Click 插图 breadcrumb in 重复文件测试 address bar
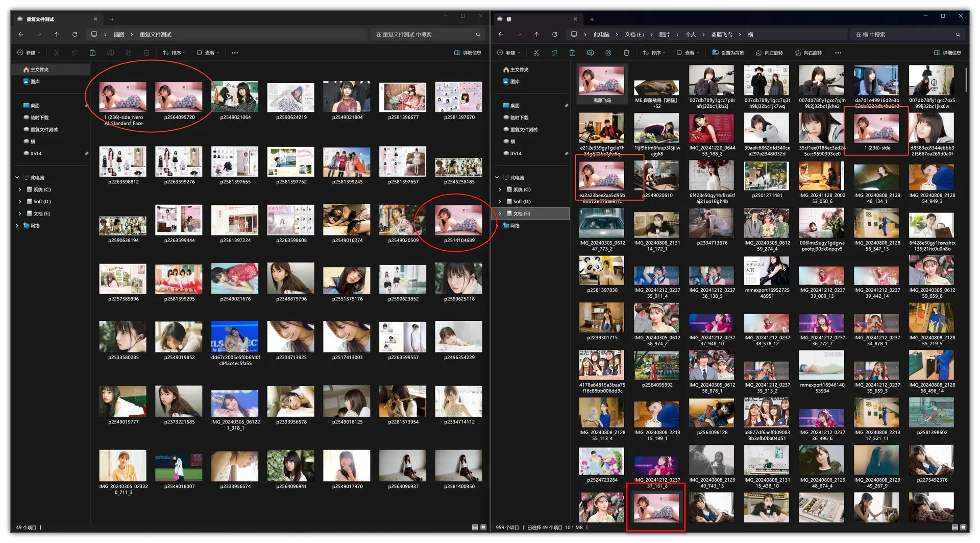Screen dimensions: 980x543 119,35
